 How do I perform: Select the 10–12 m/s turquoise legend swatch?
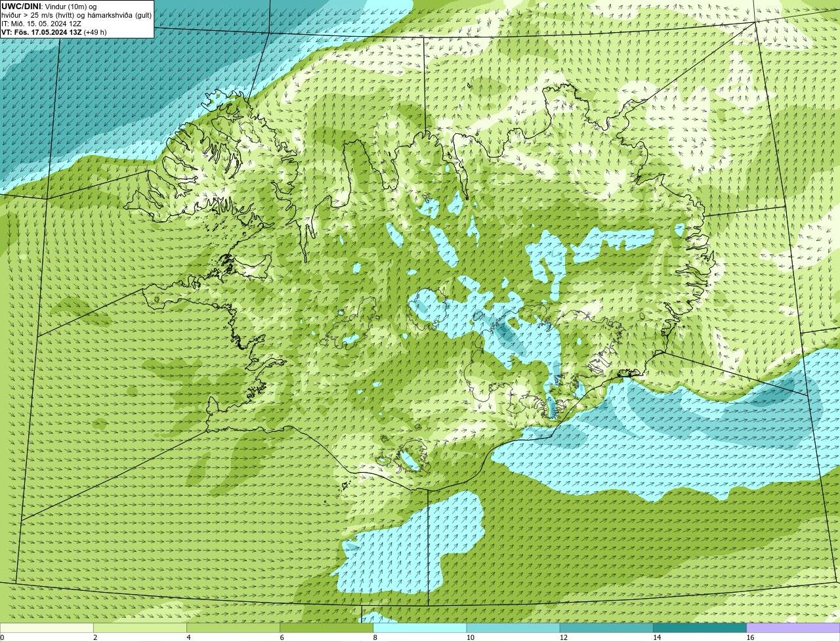pyautogui.click(x=513, y=628)
